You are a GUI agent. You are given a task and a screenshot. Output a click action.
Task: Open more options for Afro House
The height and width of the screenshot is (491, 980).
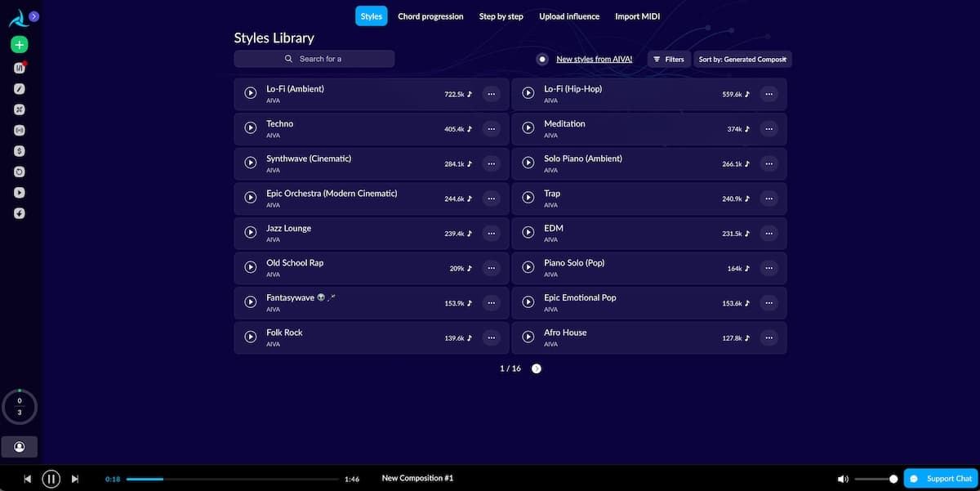point(768,337)
